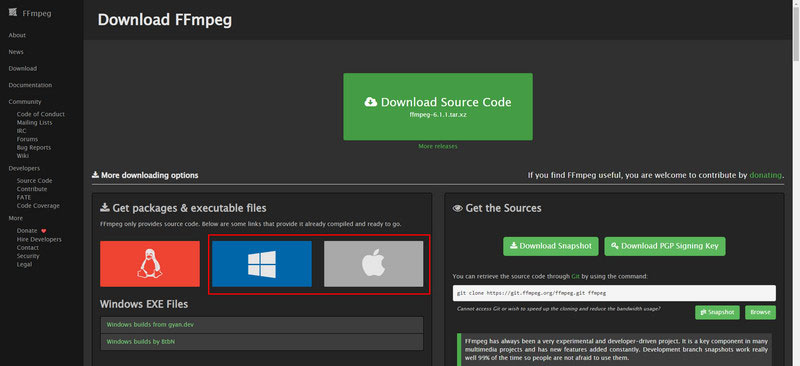The width and height of the screenshot is (800, 366).
Task: Open Bug Reports in the sidebar
Action: click(x=34, y=148)
